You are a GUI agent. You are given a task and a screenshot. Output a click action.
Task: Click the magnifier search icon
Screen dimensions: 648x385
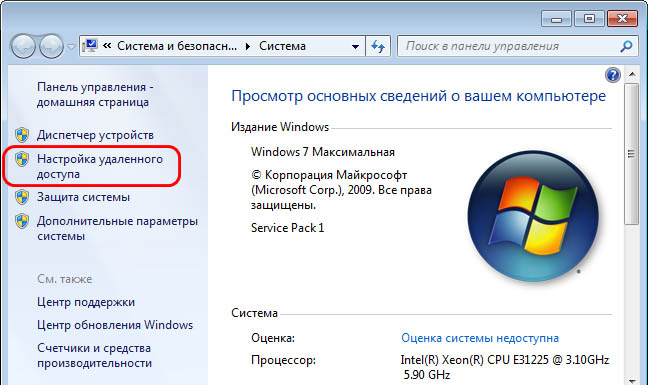627,46
